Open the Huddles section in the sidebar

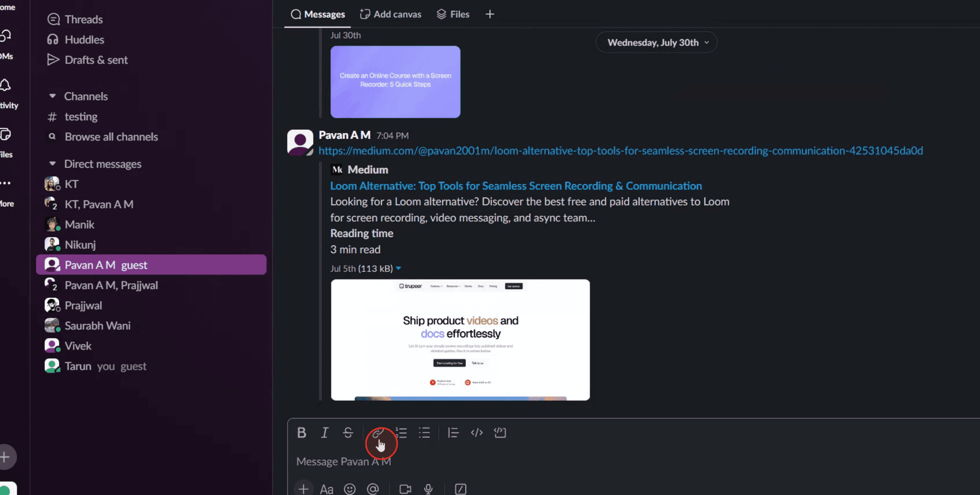click(84, 39)
